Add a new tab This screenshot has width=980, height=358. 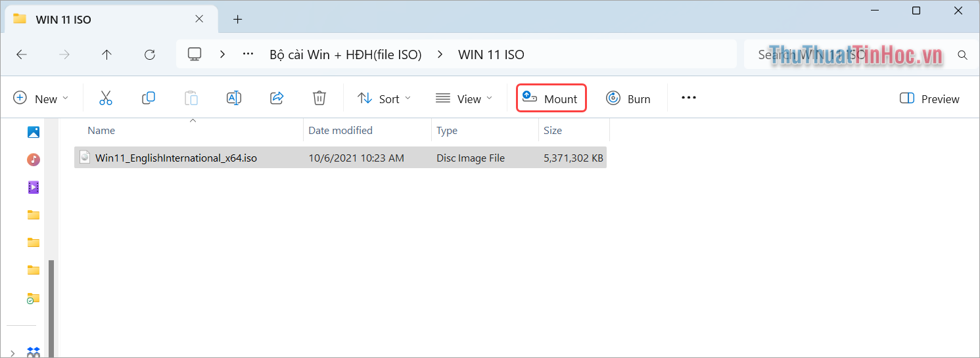point(238,19)
